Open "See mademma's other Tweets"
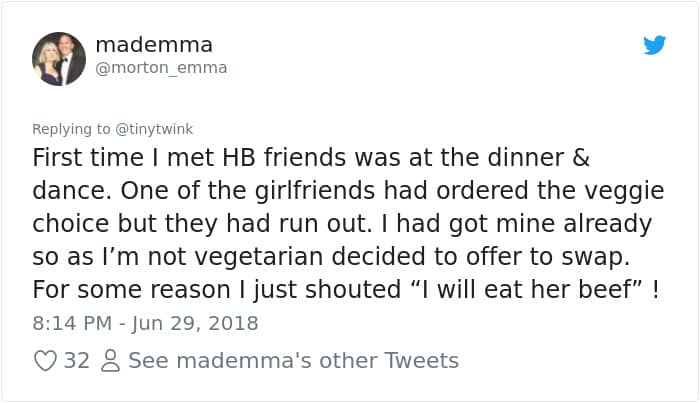The height and width of the screenshot is (403, 700). [x=293, y=361]
